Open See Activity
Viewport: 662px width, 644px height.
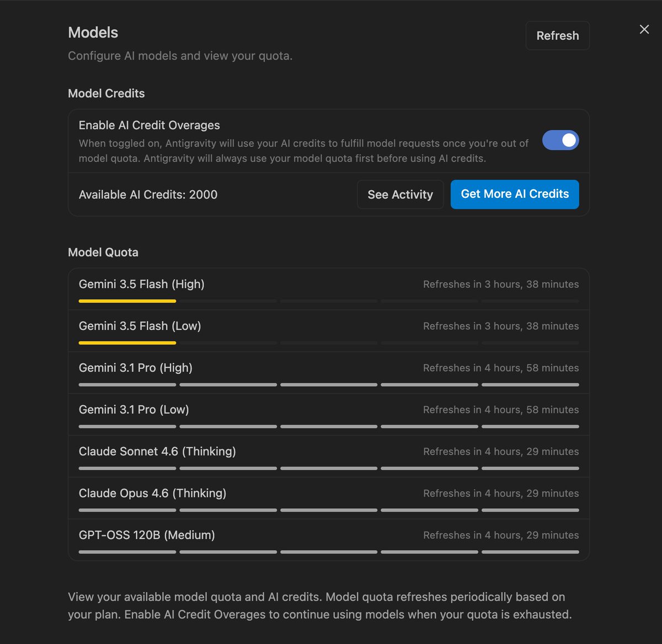click(x=400, y=195)
